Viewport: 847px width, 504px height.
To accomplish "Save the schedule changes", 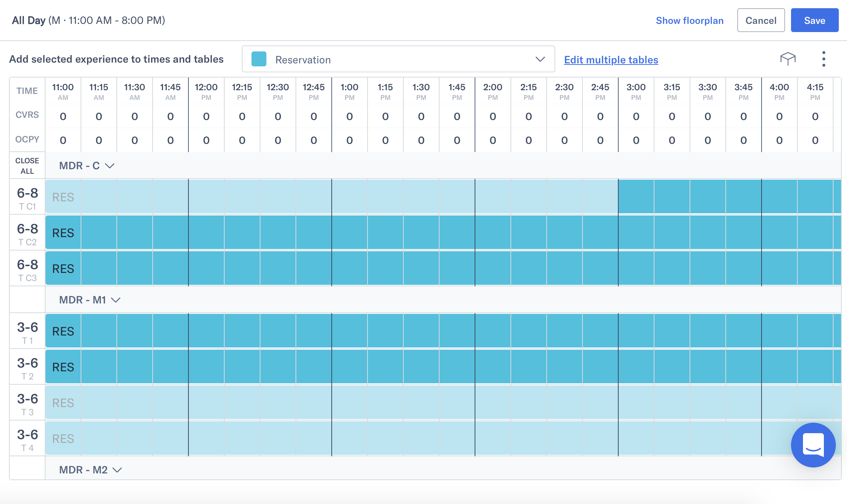I will click(815, 20).
